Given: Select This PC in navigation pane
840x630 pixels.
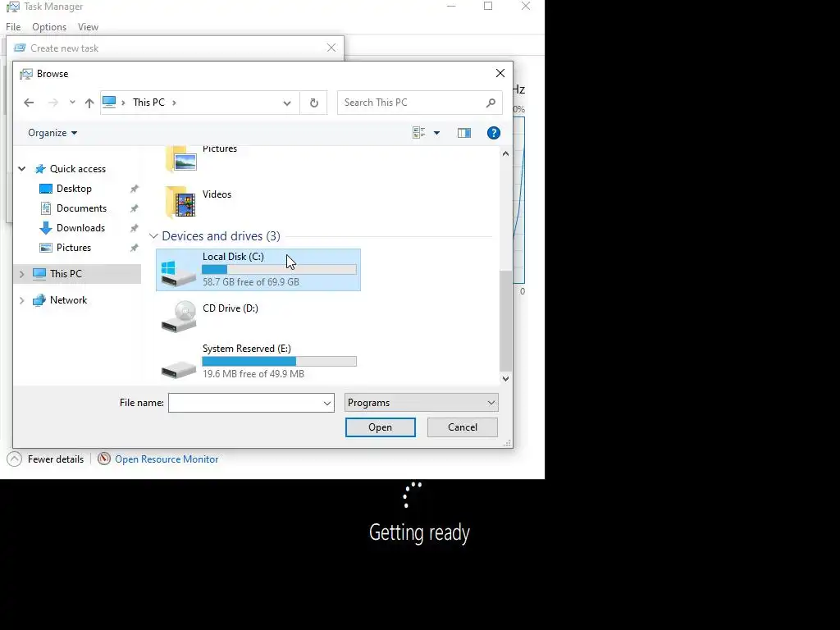Looking at the screenshot, I should point(66,274).
